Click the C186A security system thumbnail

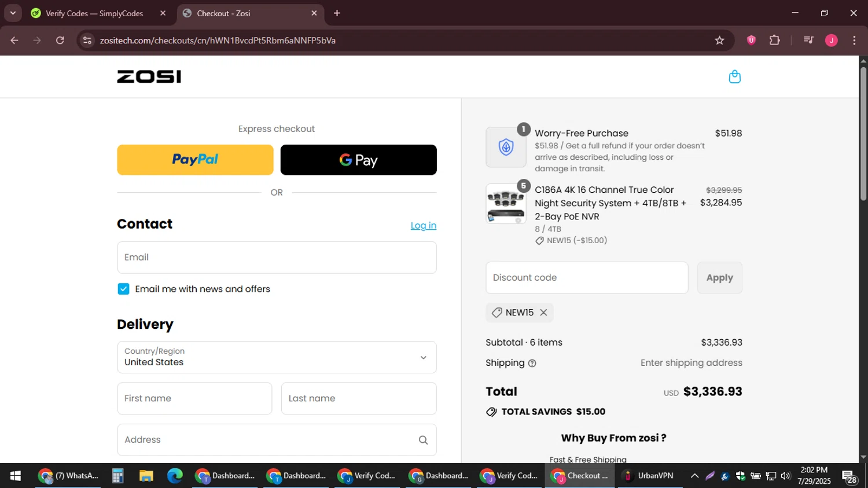click(x=506, y=204)
